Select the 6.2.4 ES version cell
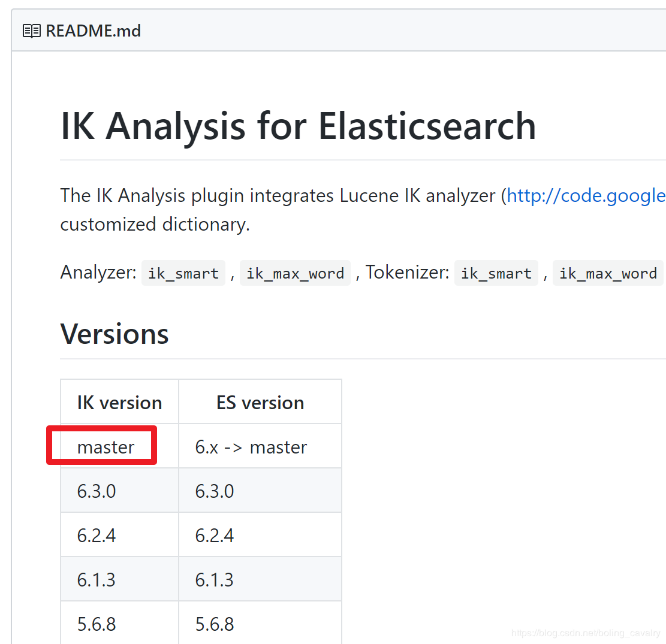The height and width of the screenshot is (644, 666). pos(260,535)
